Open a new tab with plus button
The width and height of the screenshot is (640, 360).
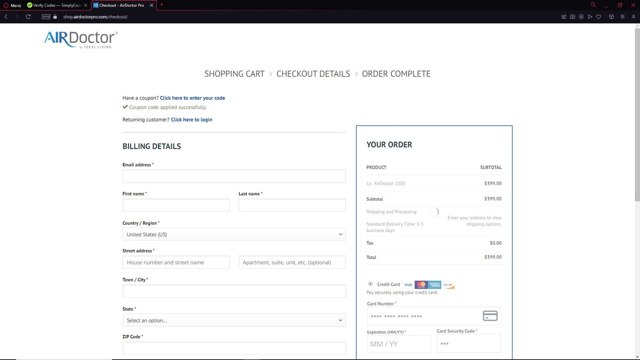pos(161,5)
